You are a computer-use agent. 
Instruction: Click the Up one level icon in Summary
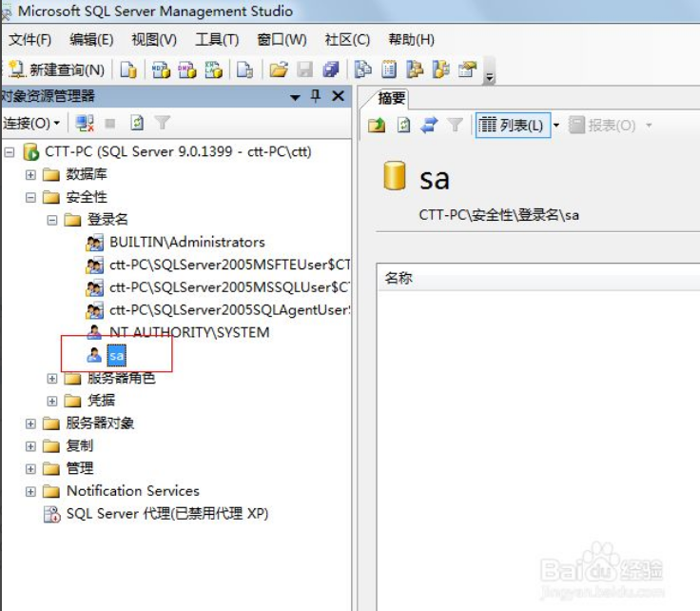pos(377,125)
